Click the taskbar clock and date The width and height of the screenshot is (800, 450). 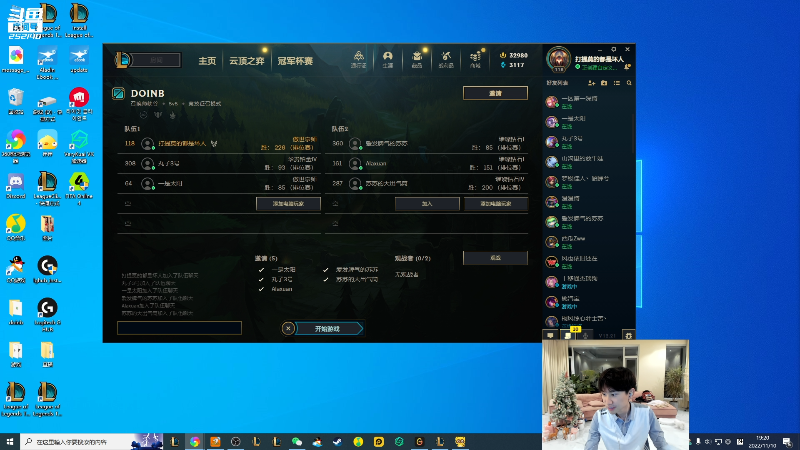point(763,441)
